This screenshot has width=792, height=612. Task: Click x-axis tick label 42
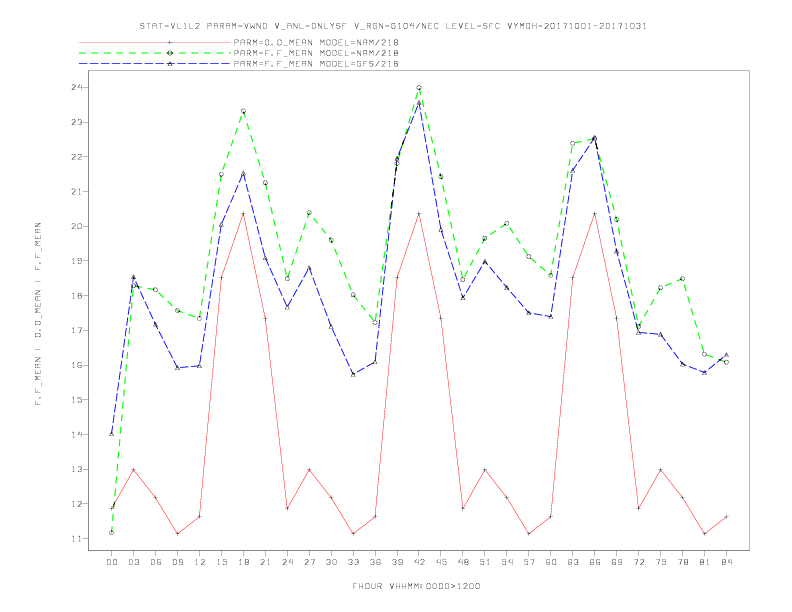tap(419, 562)
